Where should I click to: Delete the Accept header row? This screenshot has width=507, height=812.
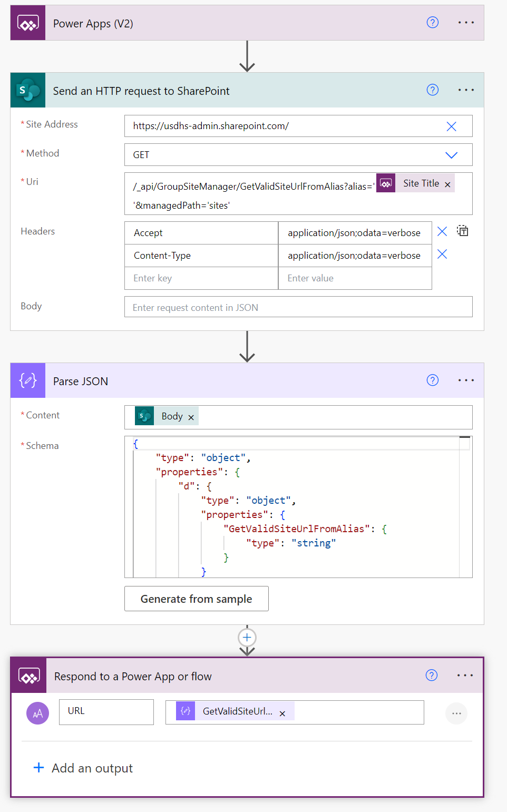point(442,231)
